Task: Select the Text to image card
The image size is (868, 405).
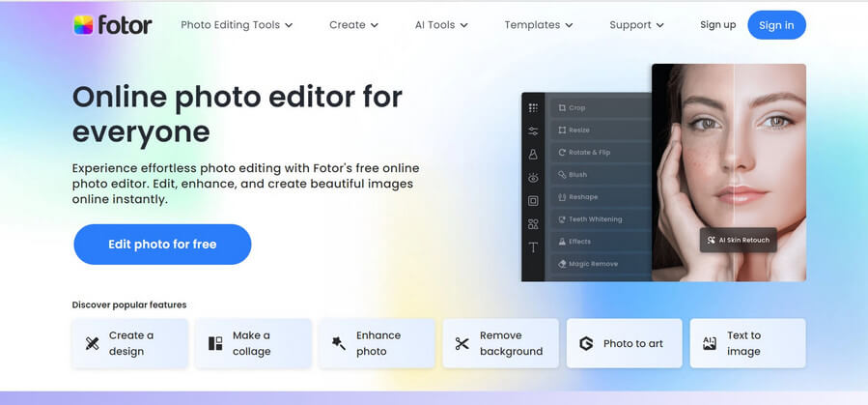Action: click(748, 343)
